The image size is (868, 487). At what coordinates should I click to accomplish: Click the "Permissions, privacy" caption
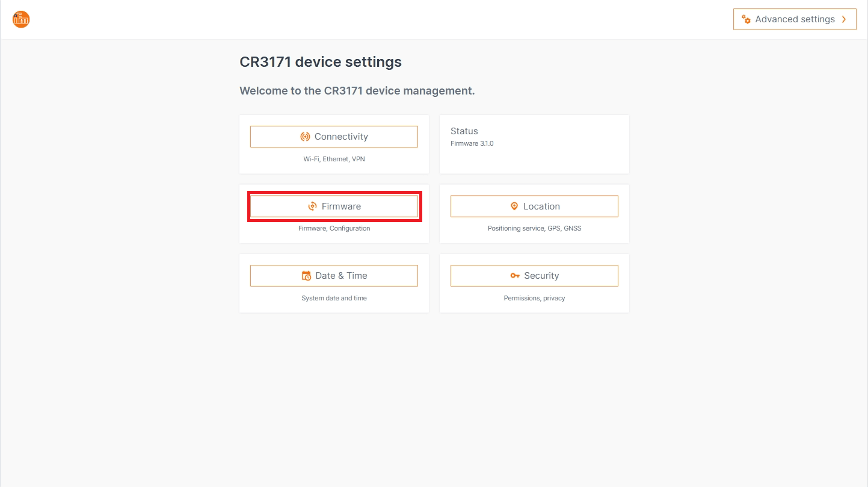pos(534,299)
